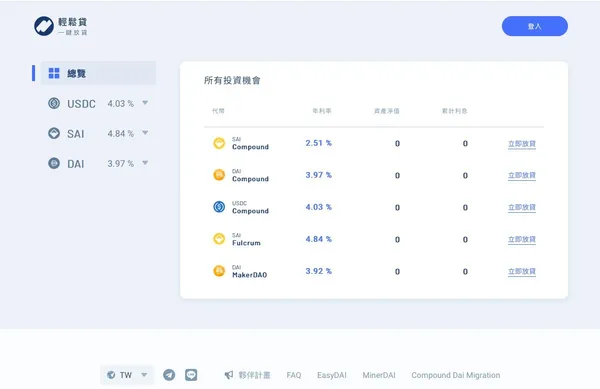Screen dimensions: 600x389
Task: Open the TW language dropdown
Action: 127,375
